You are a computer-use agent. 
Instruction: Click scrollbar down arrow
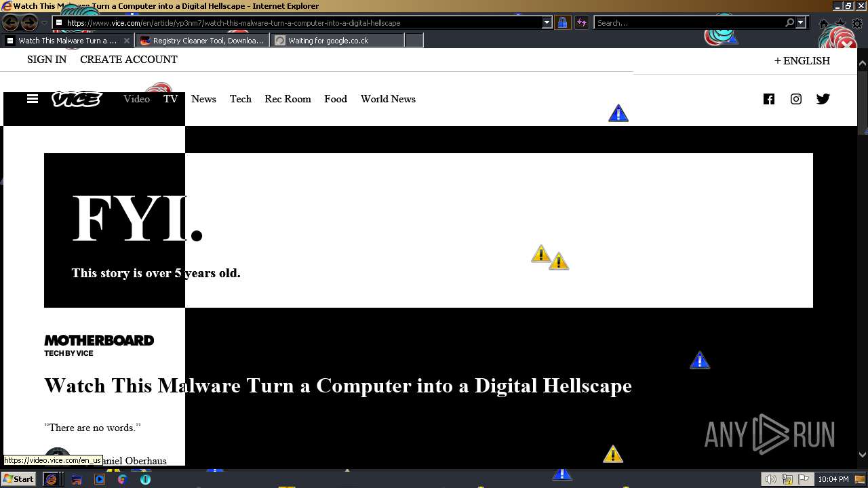pyautogui.click(x=863, y=455)
